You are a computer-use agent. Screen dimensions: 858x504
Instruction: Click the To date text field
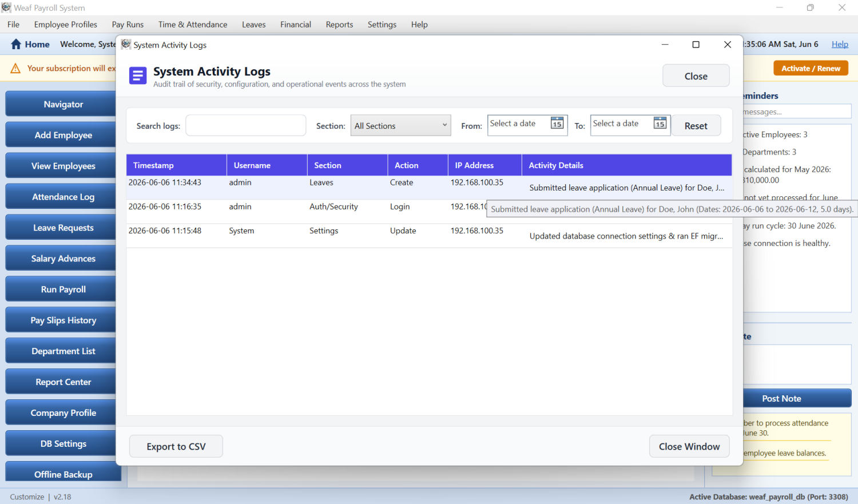[x=621, y=124]
